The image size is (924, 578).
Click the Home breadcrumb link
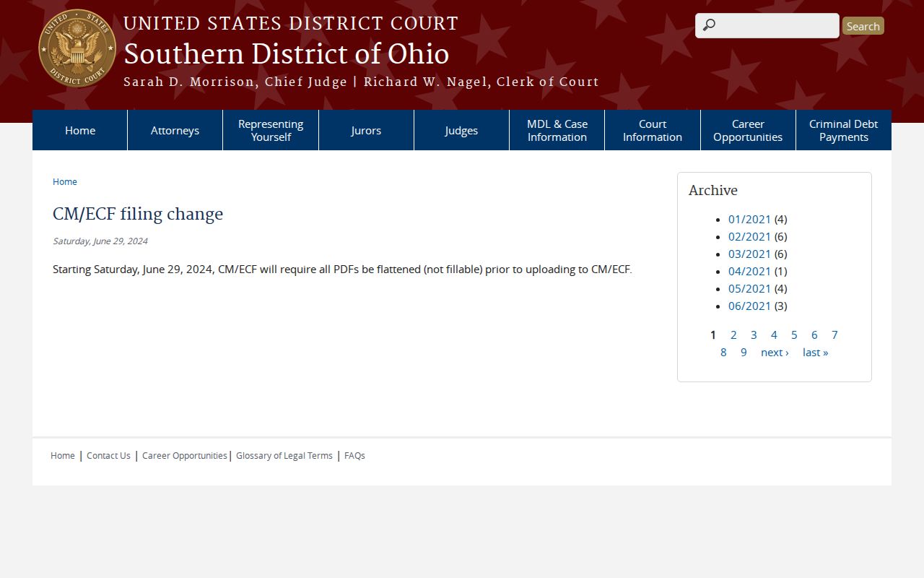[65, 181]
